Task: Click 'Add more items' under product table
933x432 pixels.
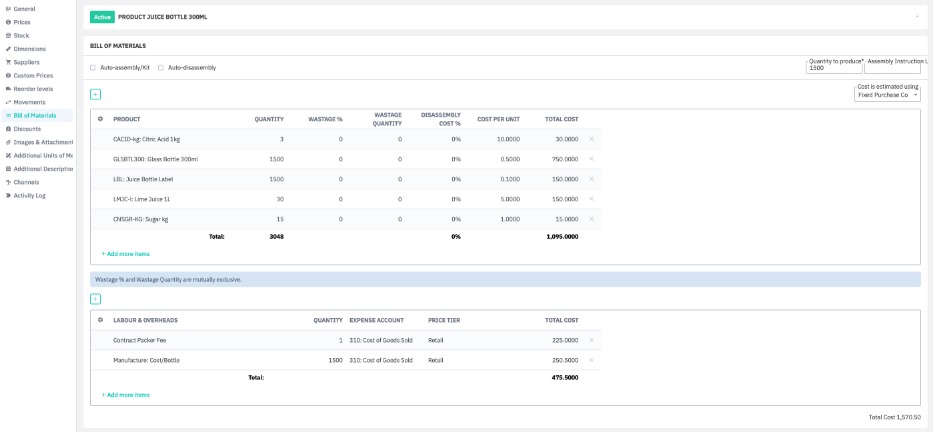Action: click(126, 254)
